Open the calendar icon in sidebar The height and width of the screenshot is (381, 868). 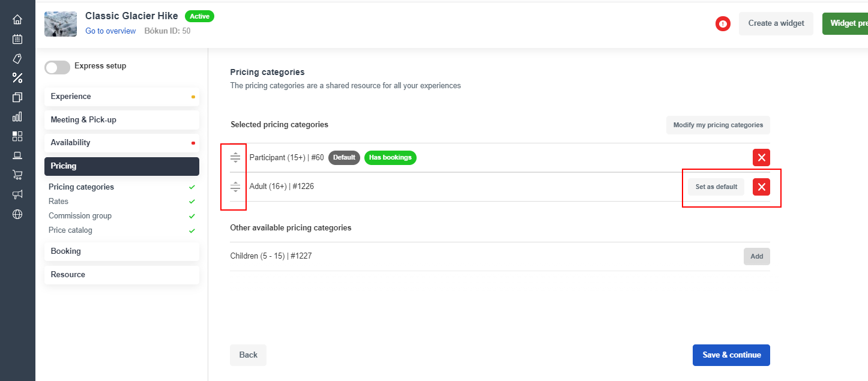(17, 39)
